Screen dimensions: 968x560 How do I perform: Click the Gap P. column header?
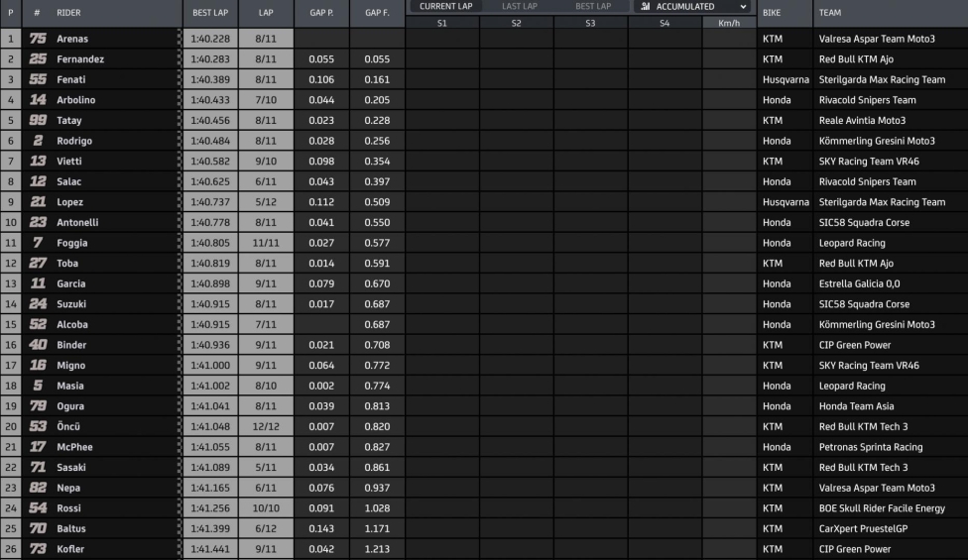point(321,13)
